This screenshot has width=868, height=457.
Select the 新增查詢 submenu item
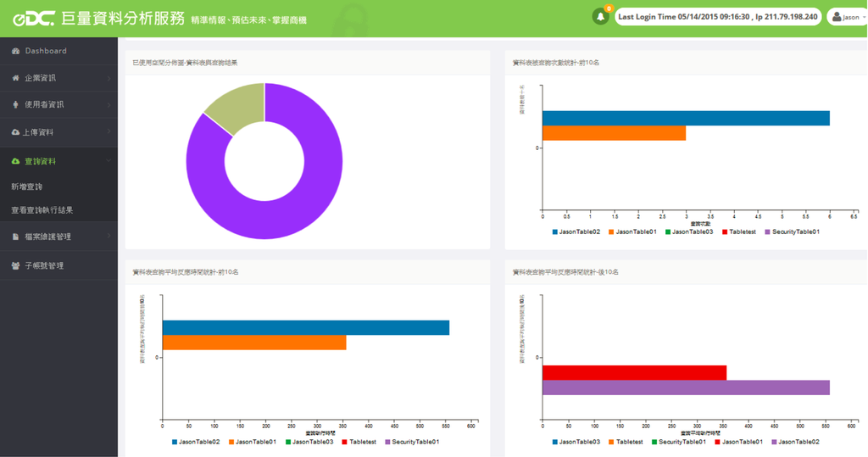pos(26,187)
